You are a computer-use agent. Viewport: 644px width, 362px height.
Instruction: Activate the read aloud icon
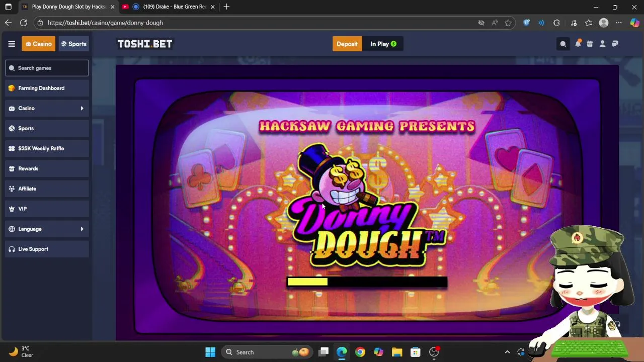pyautogui.click(x=495, y=23)
